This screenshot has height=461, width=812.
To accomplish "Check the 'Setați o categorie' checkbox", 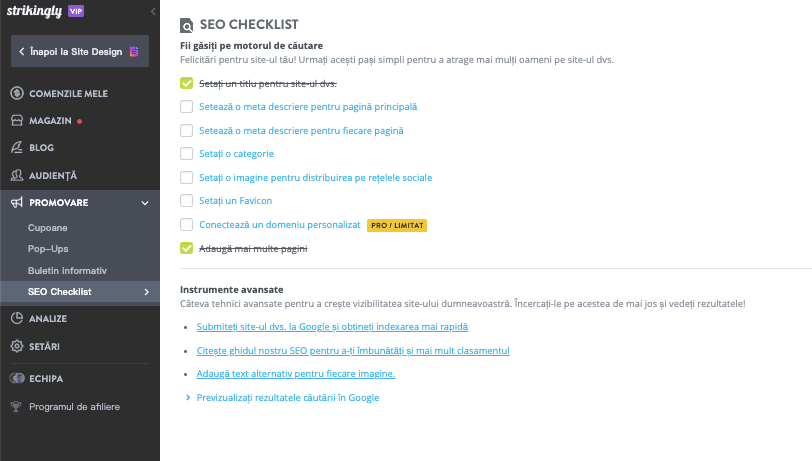I will 186,154.
